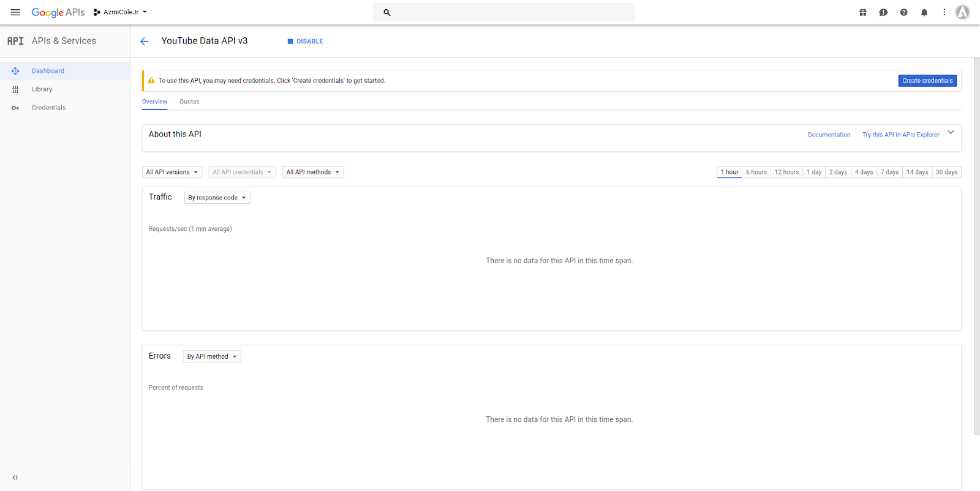This screenshot has width=980, height=491.
Task: Select the 4 days time range
Action: [x=864, y=172]
